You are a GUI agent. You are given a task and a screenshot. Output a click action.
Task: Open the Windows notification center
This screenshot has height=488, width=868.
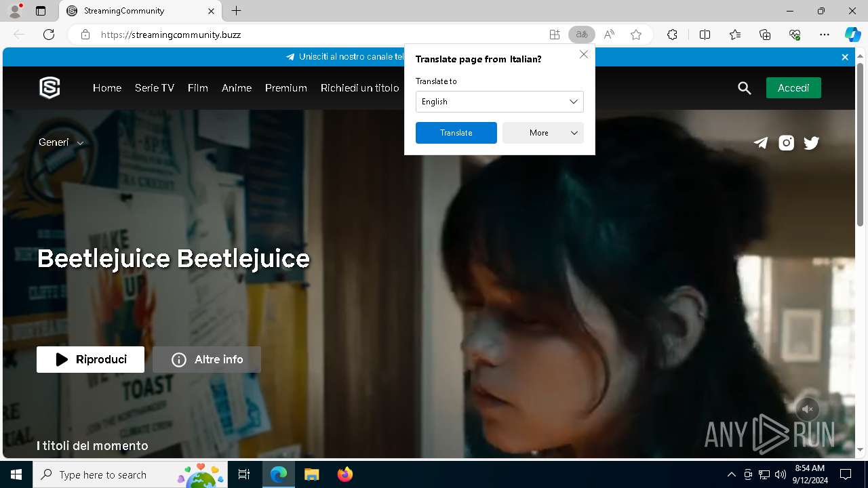pyautogui.click(x=846, y=474)
